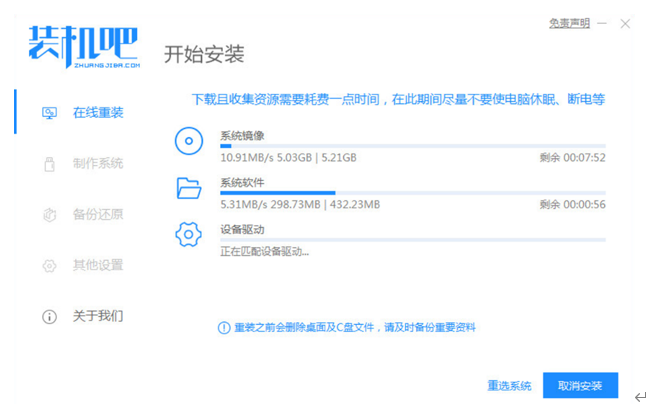Go to the 关于我们 sidebar label

[x=98, y=316]
